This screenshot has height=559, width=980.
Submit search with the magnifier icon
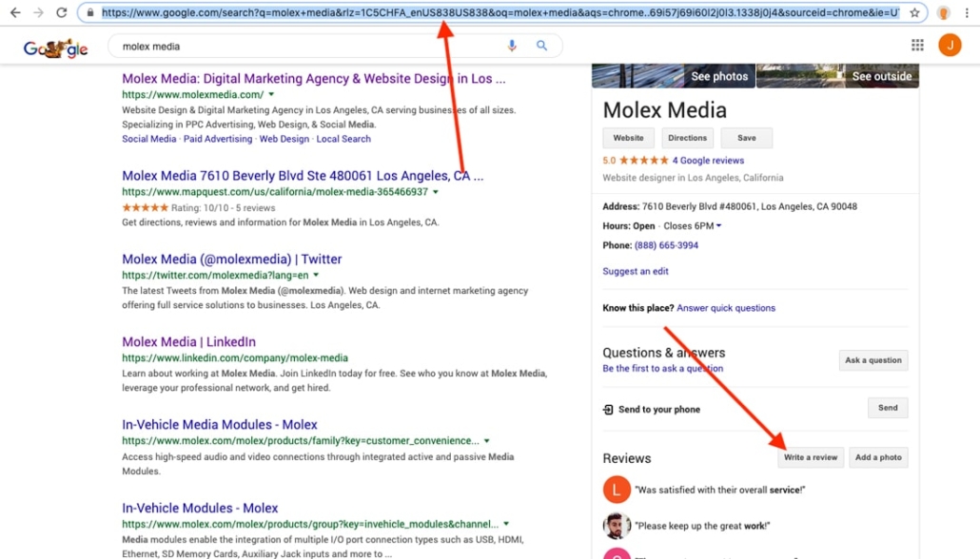click(x=542, y=46)
